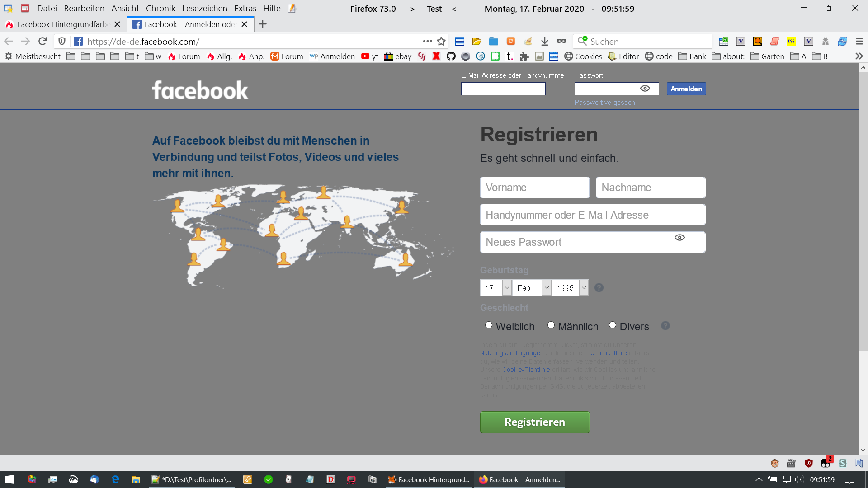Viewport: 868px width, 488px height.
Task: Select the Divers radio button
Action: 613,325
